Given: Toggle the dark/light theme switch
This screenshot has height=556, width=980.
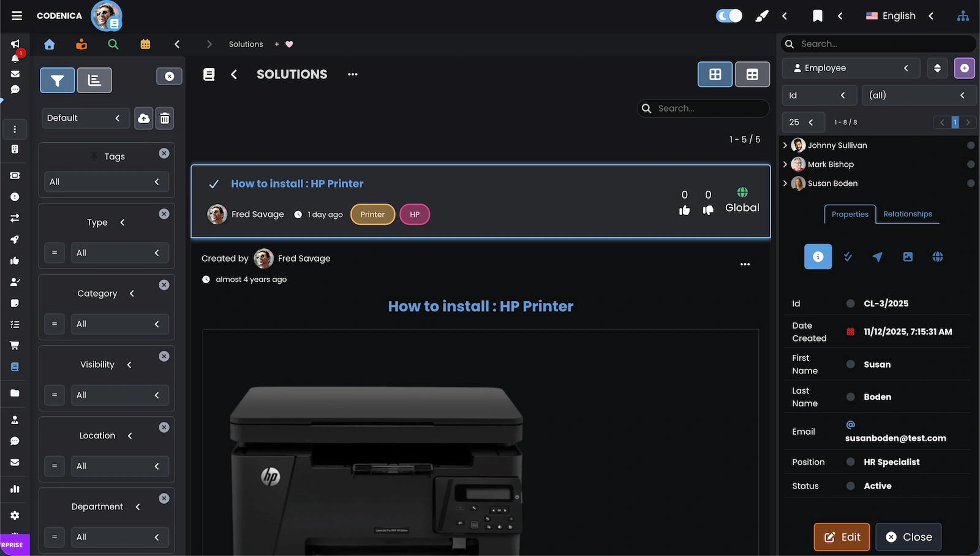Looking at the screenshot, I should [x=728, y=15].
